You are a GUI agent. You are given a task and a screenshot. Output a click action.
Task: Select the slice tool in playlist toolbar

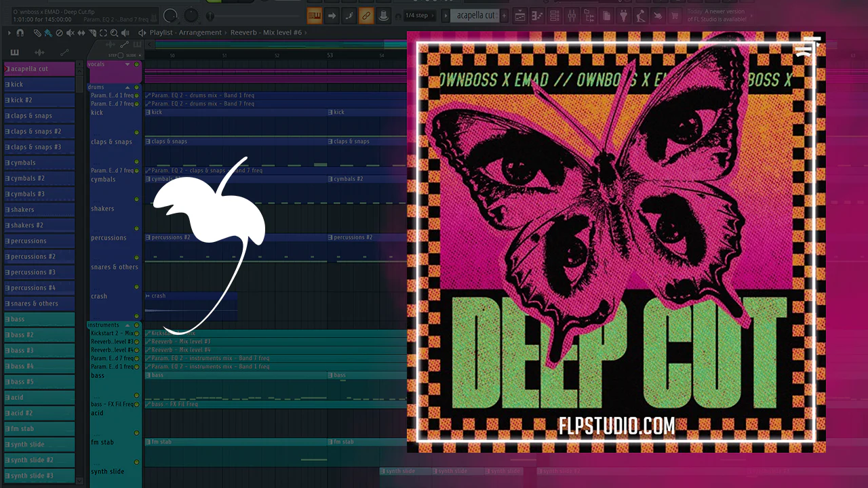(92, 33)
